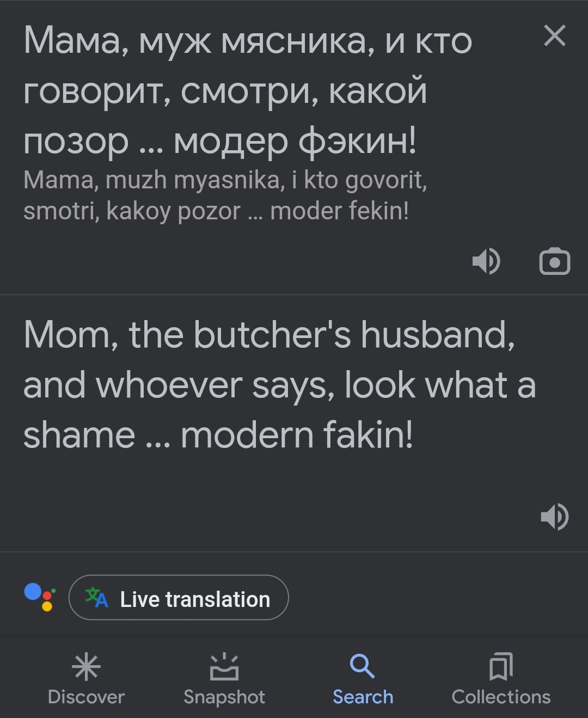588x718 pixels.
Task: Tap the Collections bookmark icon
Action: click(x=501, y=667)
